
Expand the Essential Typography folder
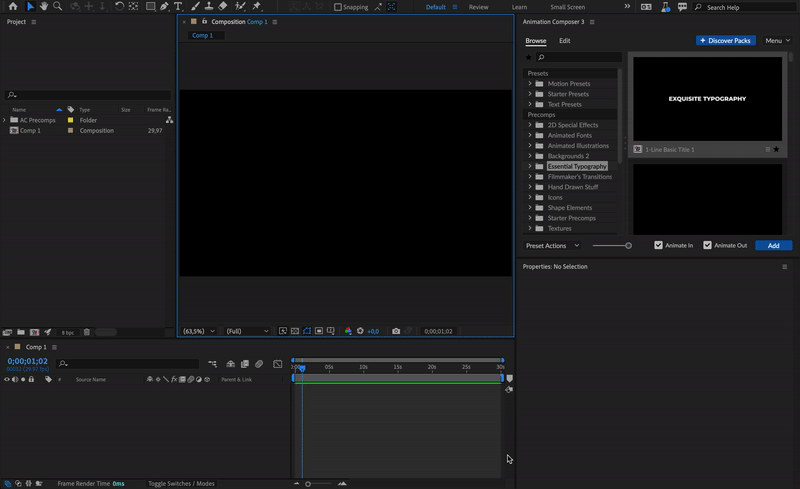tap(530, 166)
